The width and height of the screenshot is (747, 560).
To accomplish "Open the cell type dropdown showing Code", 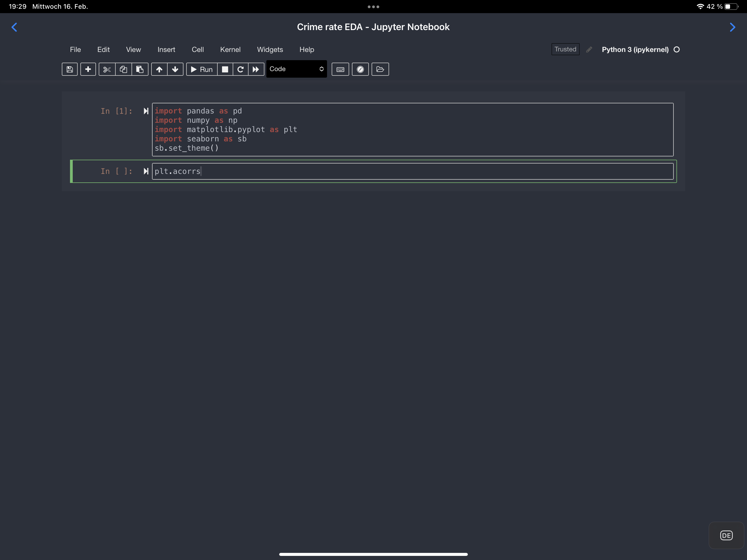I will (296, 69).
